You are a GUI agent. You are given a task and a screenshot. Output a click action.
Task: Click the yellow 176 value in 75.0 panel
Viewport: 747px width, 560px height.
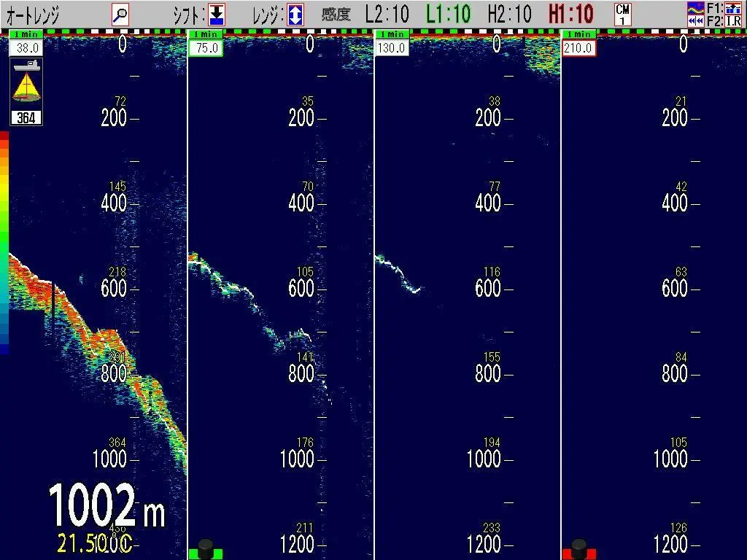pyautogui.click(x=305, y=443)
